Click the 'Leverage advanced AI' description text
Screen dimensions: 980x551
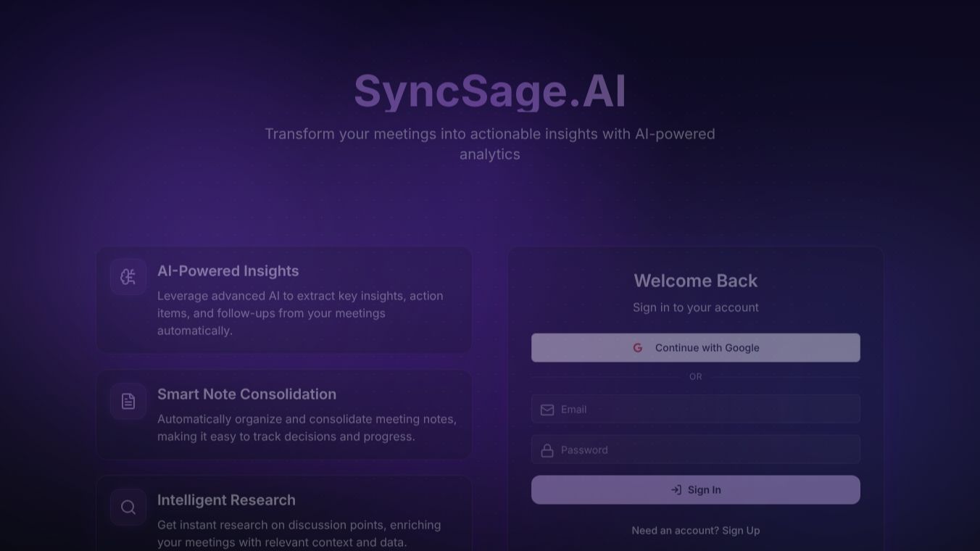[300, 313]
